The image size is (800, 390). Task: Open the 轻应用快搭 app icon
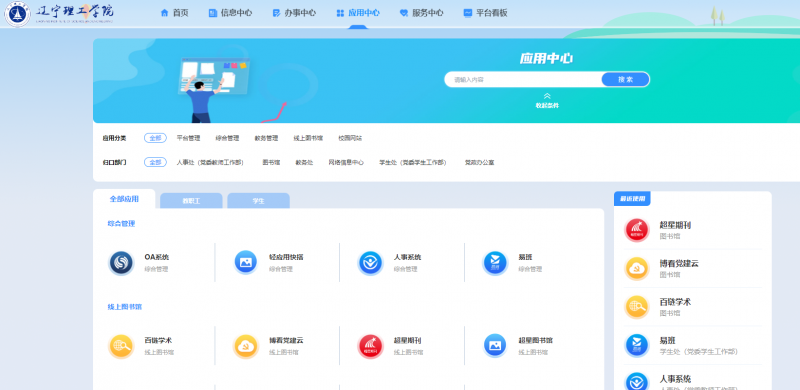(245, 263)
